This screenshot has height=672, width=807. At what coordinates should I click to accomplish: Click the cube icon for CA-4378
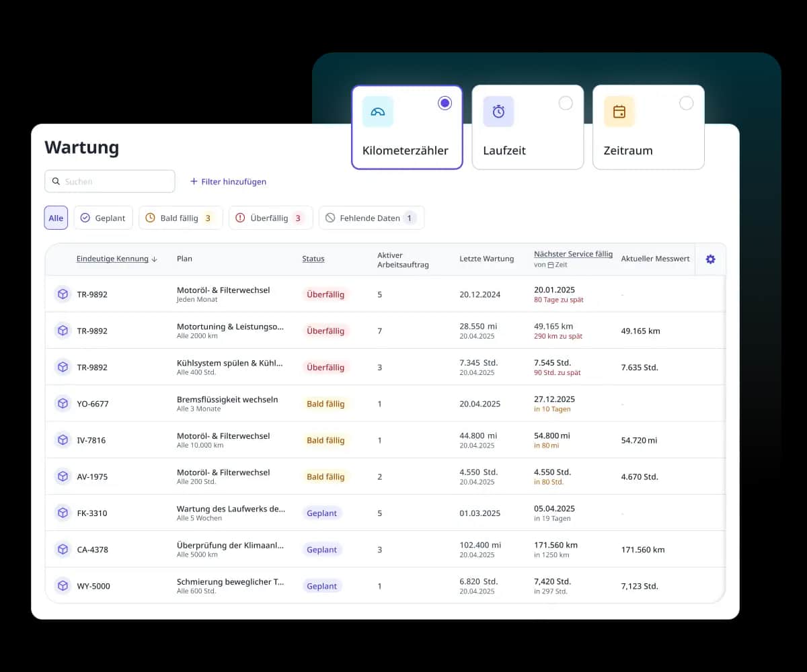(x=63, y=550)
